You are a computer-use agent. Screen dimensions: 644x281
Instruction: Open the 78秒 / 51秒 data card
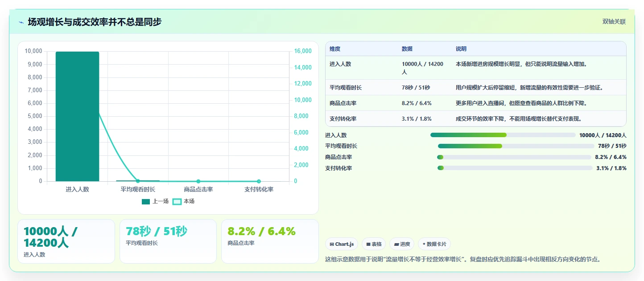pos(168,241)
